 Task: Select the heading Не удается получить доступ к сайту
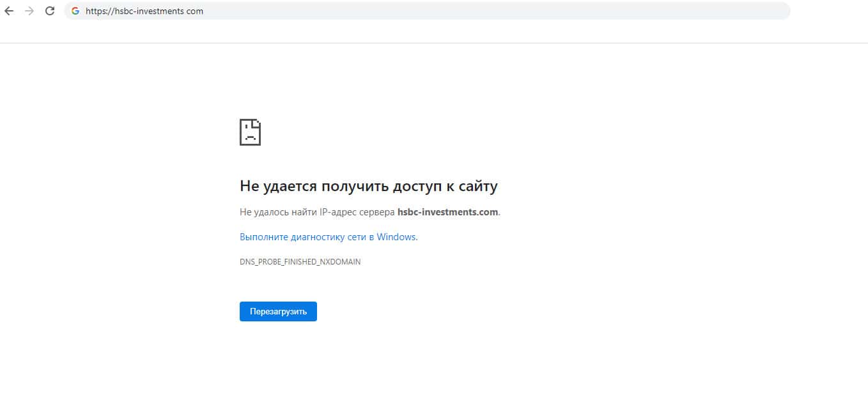pyautogui.click(x=369, y=186)
